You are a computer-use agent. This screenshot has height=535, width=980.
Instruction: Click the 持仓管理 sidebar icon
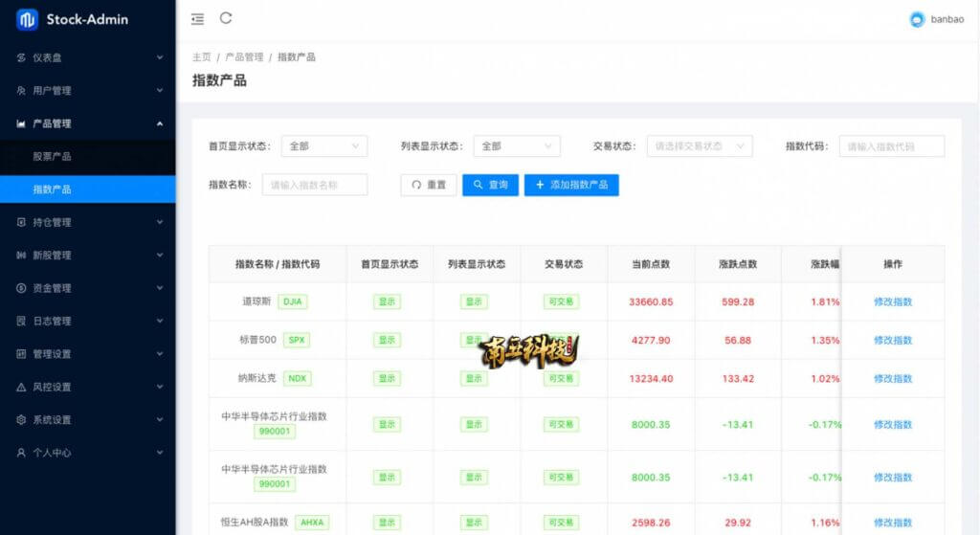point(21,222)
